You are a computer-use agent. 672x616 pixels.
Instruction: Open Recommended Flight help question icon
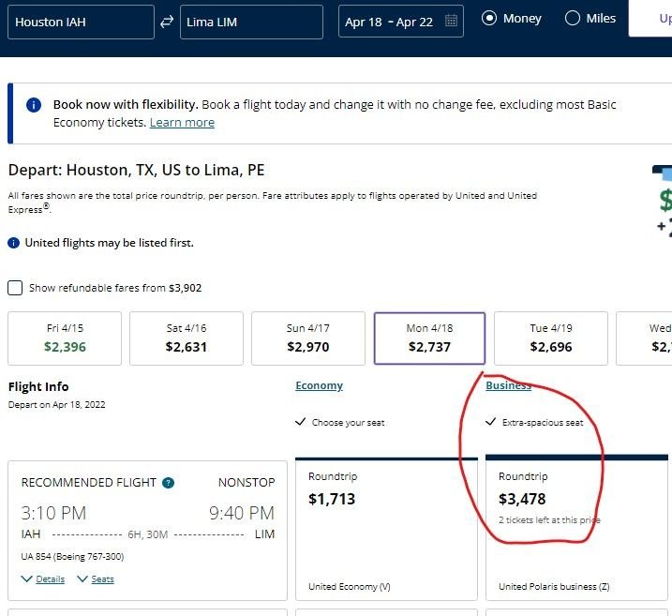(x=169, y=483)
